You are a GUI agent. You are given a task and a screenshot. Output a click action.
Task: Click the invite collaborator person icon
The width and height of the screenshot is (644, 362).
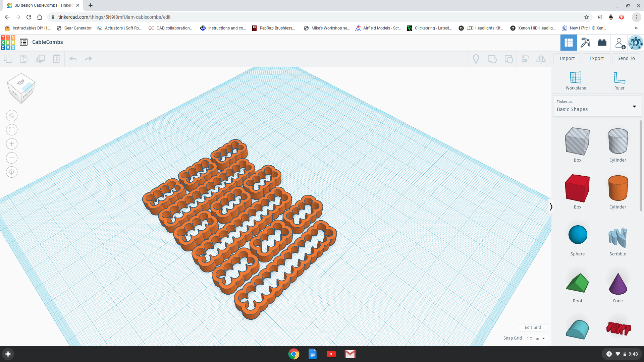tap(620, 43)
